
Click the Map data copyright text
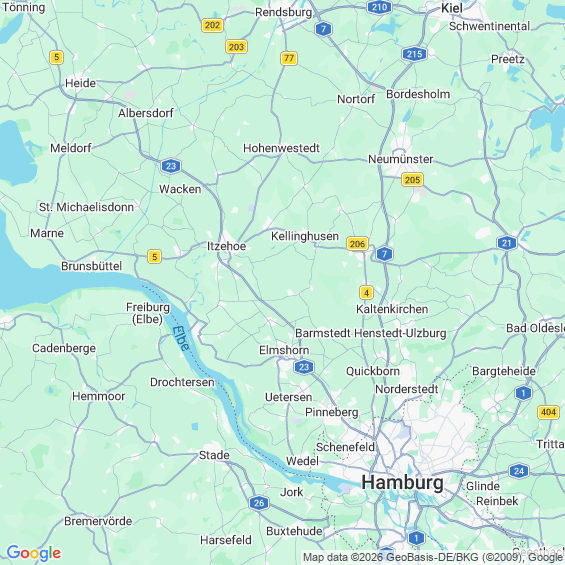point(433,557)
